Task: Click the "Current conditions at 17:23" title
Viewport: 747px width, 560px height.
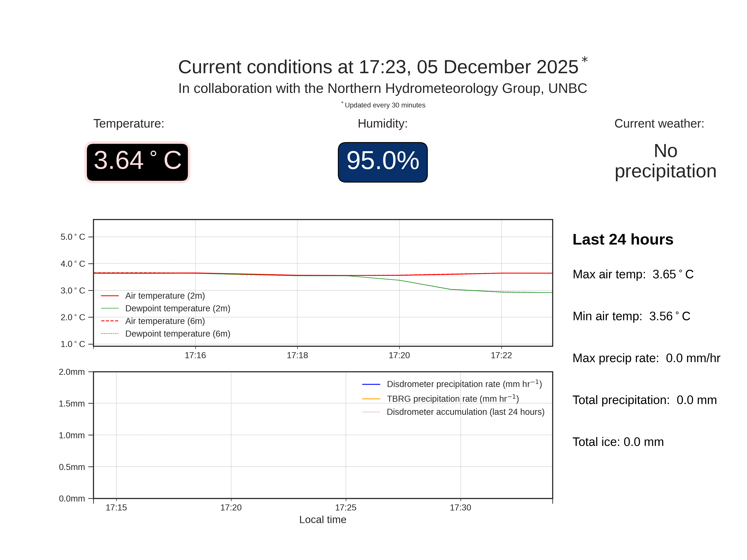Action: click(378, 67)
